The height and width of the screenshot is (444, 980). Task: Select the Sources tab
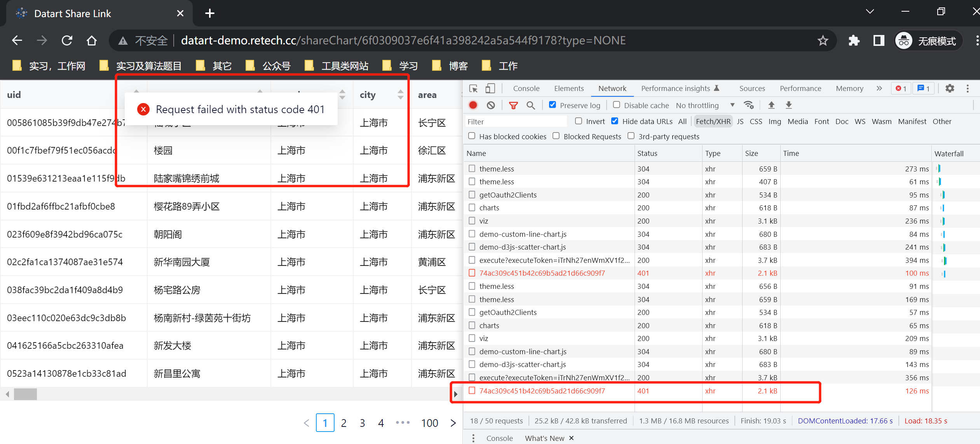(x=752, y=88)
